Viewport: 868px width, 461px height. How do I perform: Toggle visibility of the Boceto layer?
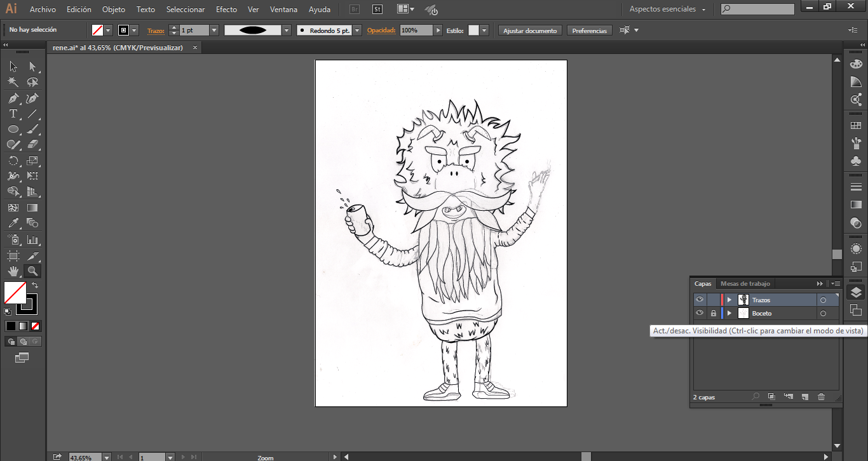click(x=700, y=313)
